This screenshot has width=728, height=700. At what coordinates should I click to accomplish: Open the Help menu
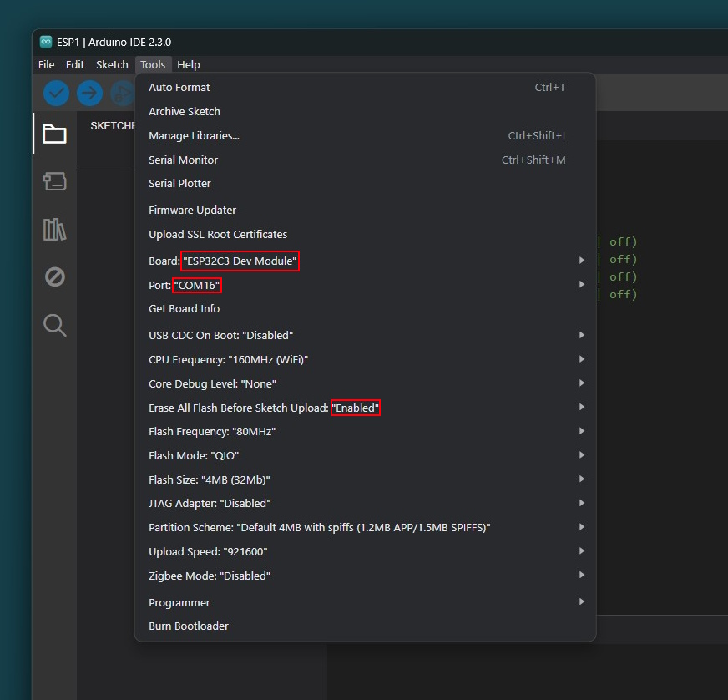point(189,64)
